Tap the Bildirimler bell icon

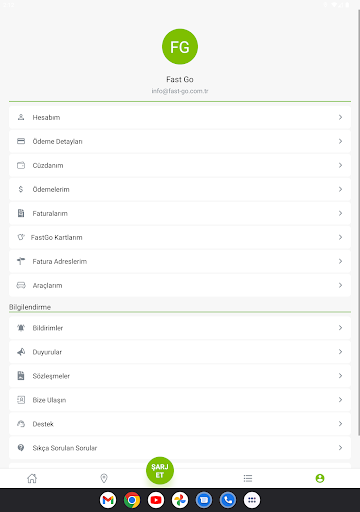pos(21,328)
